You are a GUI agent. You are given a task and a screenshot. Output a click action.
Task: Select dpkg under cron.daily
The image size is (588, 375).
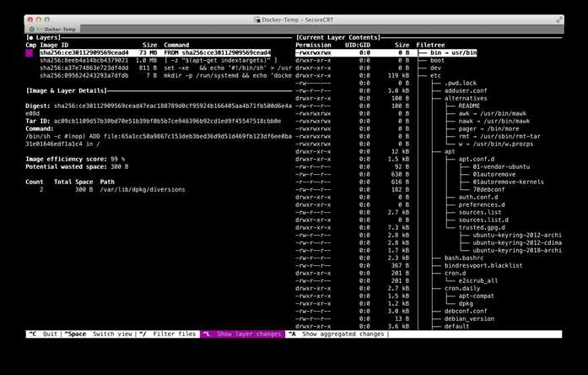click(x=466, y=304)
